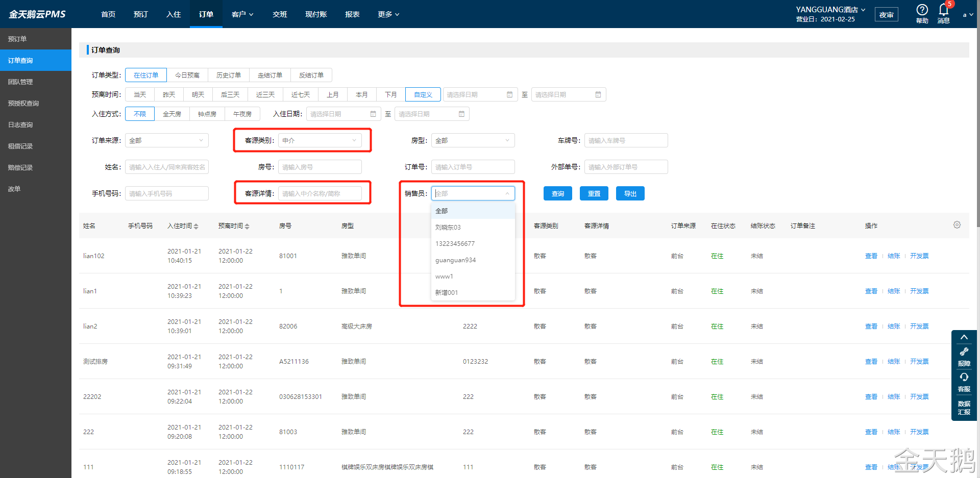Viewport: 980px width, 478px height.
Task: Open 交班 tab
Action: click(x=280, y=14)
